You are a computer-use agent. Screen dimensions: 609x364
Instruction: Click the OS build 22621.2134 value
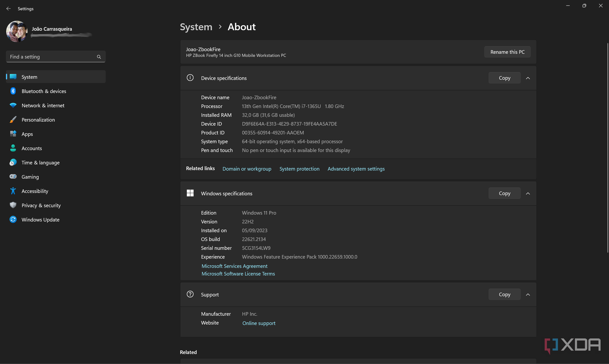click(x=254, y=239)
